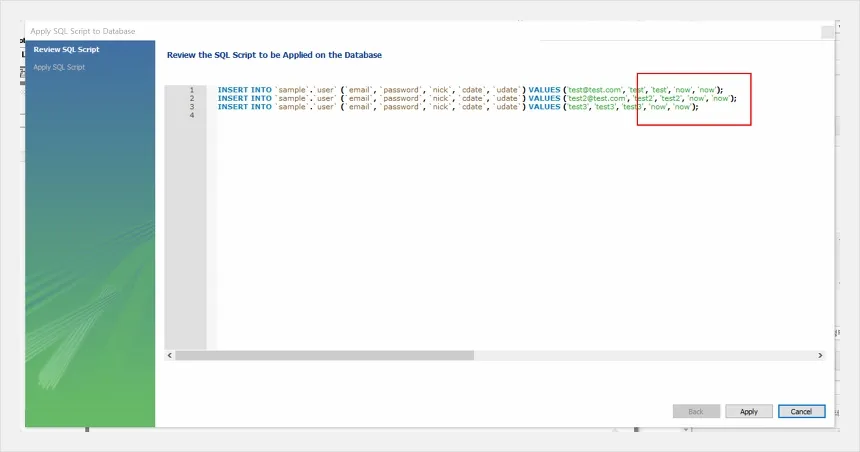Image resolution: width=860 pixels, height=452 pixels.
Task: Click `password` column on line 3
Action: point(400,106)
